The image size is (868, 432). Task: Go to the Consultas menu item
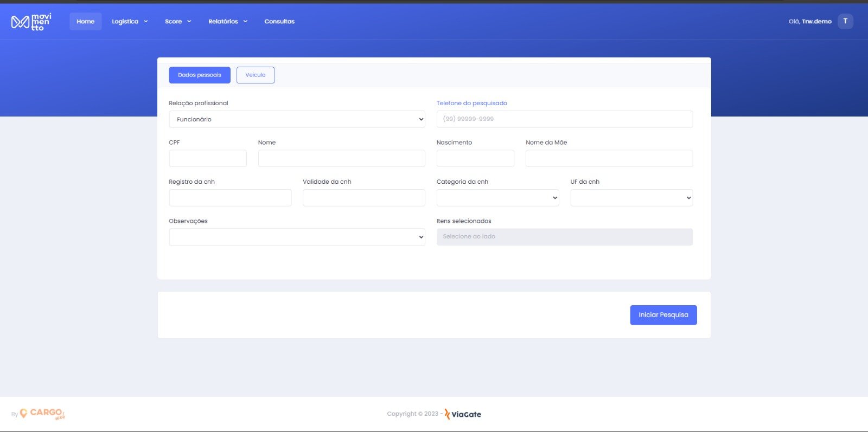pos(279,22)
